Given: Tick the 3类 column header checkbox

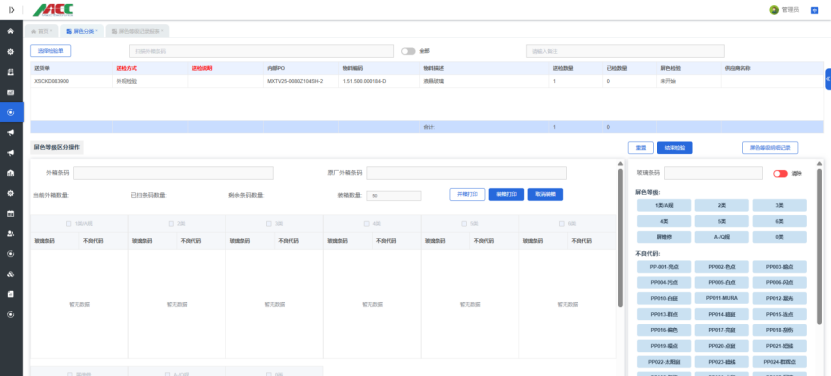Looking at the screenshot, I should tap(269, 224).
